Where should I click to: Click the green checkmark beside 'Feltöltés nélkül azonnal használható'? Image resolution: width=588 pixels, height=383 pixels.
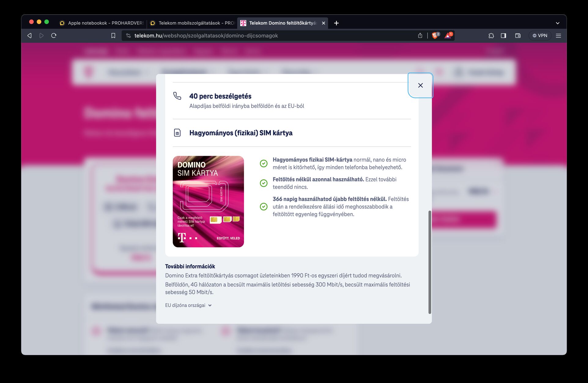pos(264,183)
